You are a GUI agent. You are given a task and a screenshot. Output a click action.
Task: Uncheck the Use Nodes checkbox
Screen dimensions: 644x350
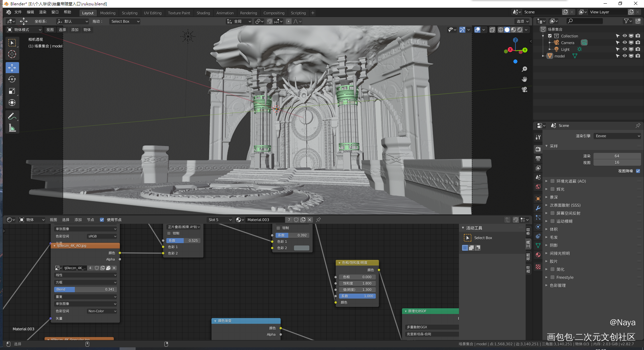[x=102, y=220]
